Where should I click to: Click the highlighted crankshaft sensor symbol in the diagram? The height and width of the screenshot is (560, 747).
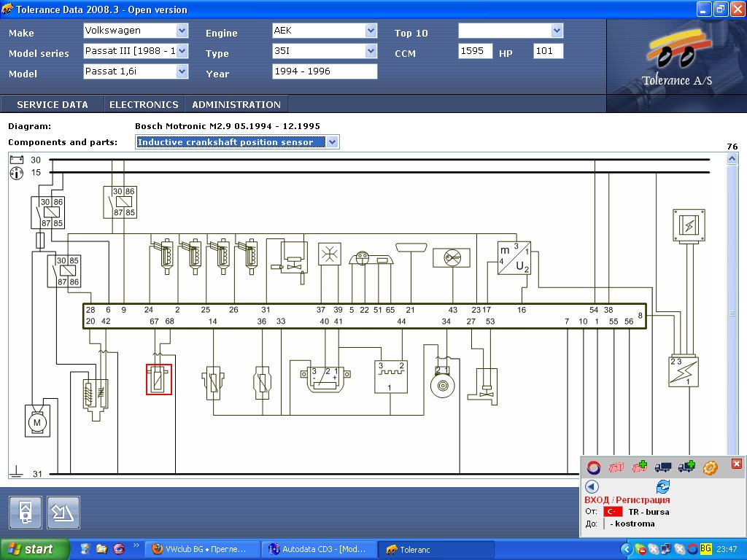tap(159, 379)
